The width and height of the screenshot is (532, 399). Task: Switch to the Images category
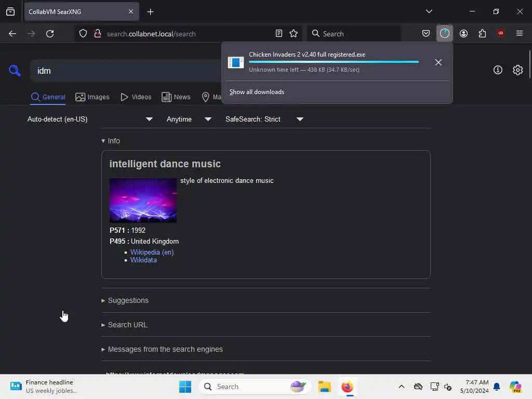(x=92, y=97)
